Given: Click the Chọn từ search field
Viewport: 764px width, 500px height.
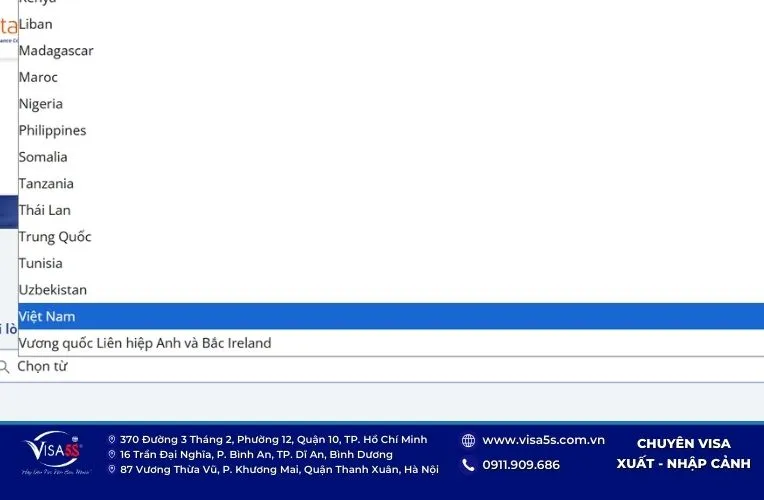Looking at the screenshot, I should coord(382,369).
